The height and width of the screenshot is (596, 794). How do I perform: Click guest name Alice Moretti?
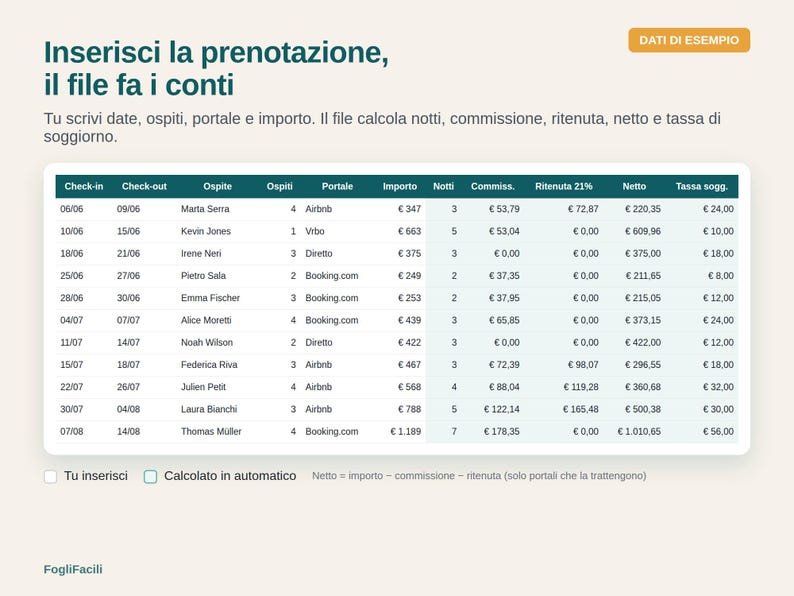click(206, 320)
